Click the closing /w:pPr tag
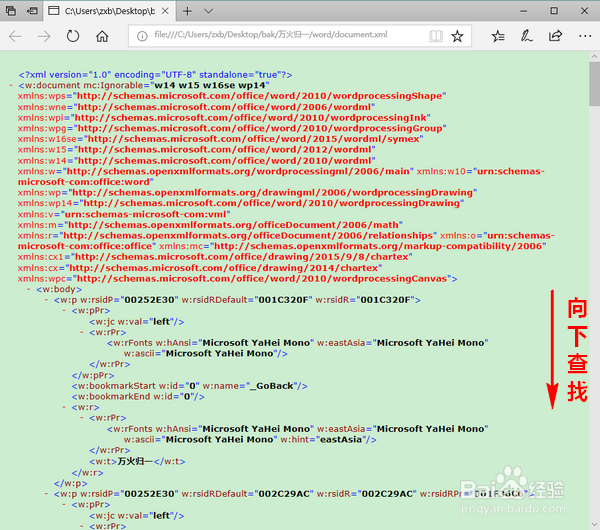The width and height of the screenshot is (600, 530). [93, 375]
